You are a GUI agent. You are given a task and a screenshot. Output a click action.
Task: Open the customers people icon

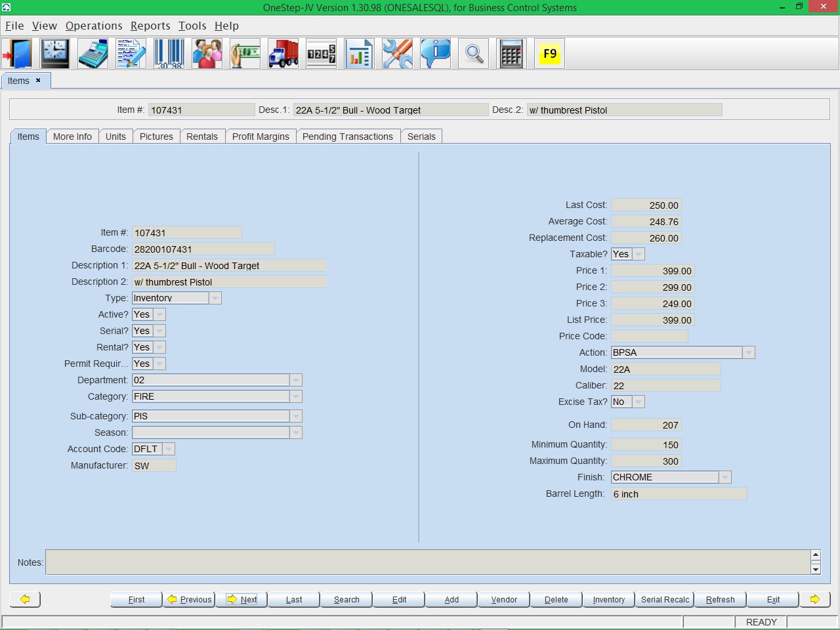click(x=207, y=54)
